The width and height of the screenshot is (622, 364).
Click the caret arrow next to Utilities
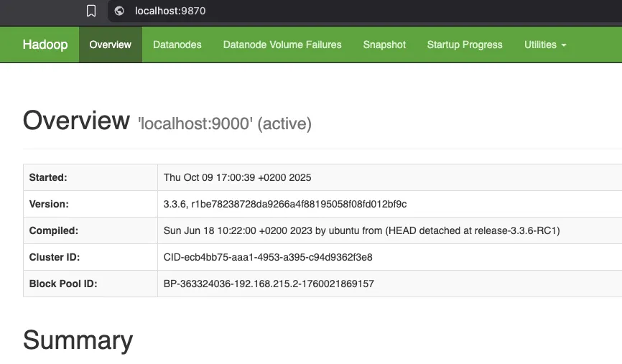[564, 45]
